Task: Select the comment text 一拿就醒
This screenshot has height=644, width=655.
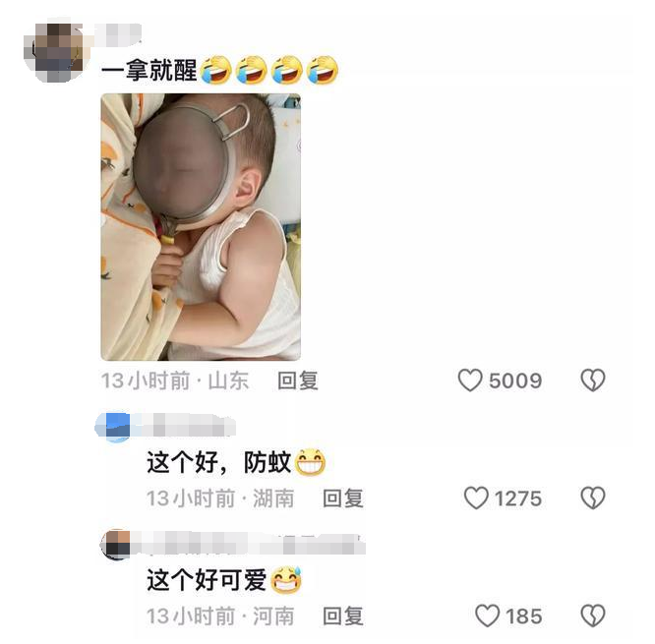Action: pos(149,70)
